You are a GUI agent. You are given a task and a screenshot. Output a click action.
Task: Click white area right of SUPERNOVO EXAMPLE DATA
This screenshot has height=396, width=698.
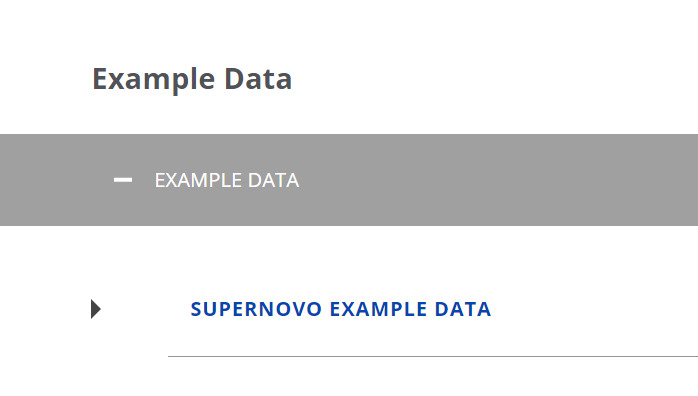click(594, 309)
